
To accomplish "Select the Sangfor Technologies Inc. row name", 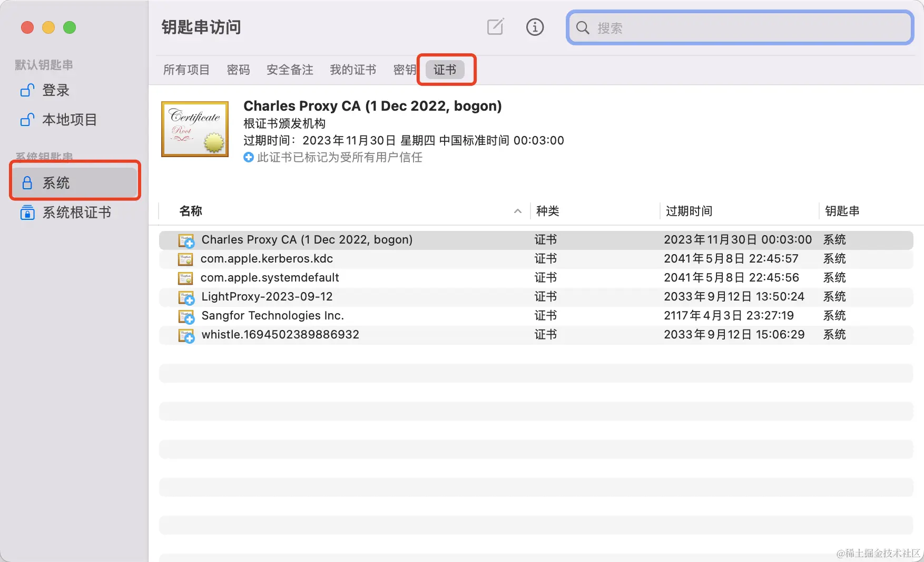I will pos(273,315).
